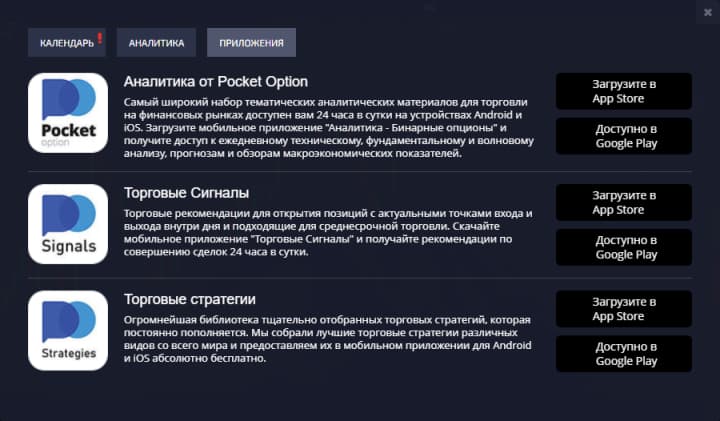The height and width of the screenshot is (421, 720).
Task: Get Торговые стратегии on Google Play
Action: [x=624, y=353]
